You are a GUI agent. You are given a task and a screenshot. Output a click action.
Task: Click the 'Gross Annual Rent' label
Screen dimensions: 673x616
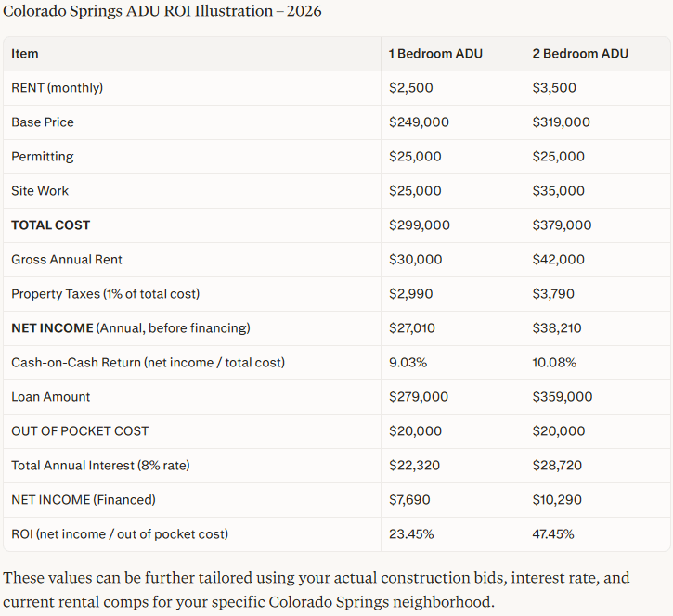67,260
